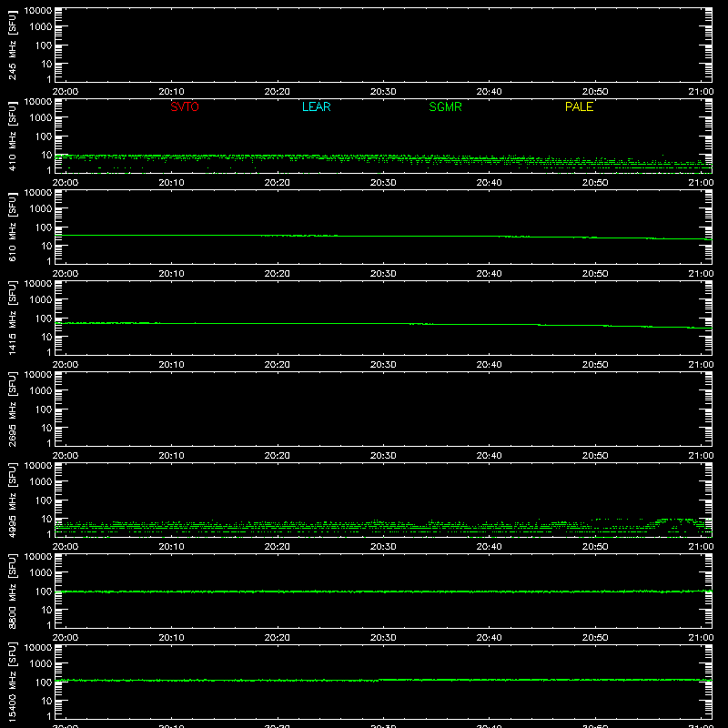Click the red SVTO station label
This screenshot has width=728, height=728.
[x=185, y=106]
